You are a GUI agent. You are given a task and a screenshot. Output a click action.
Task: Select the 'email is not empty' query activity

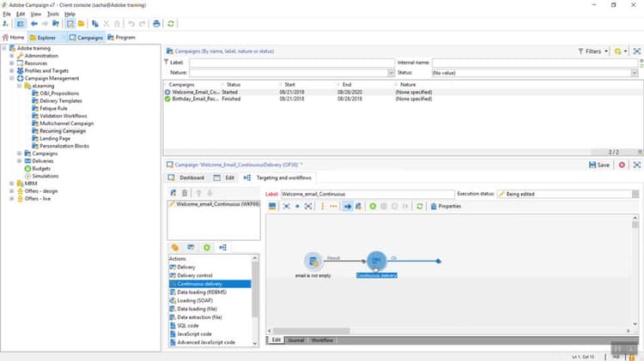point(313,261)
